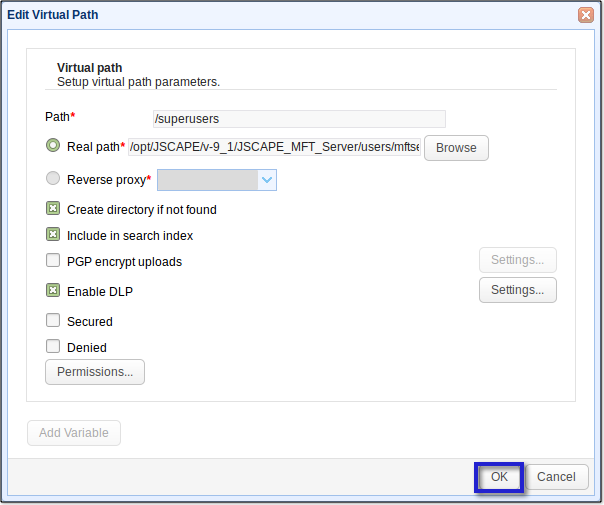This screenshot has height=505, width=604.
Task: Cancel the virtual path edit
Action: 556,477
